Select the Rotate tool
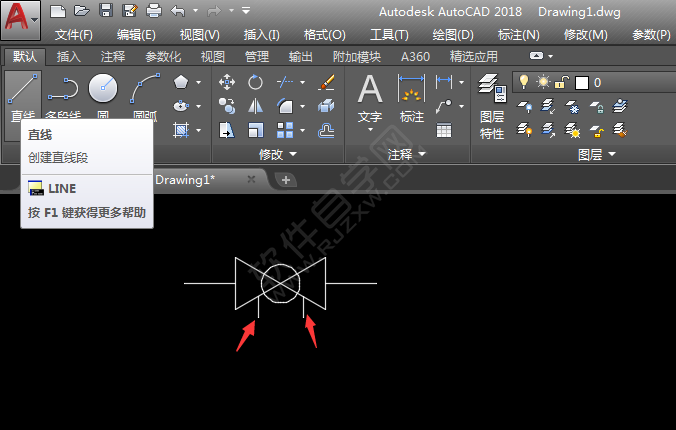The image size is (676, 430). point(255,82)
